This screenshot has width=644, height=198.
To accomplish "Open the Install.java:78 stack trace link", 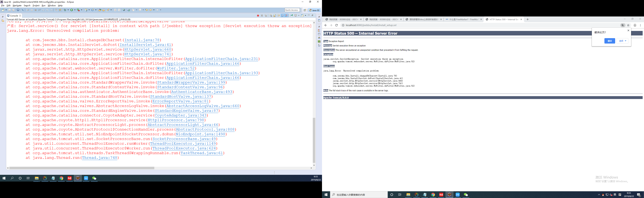I will click(x=142, y=40).
